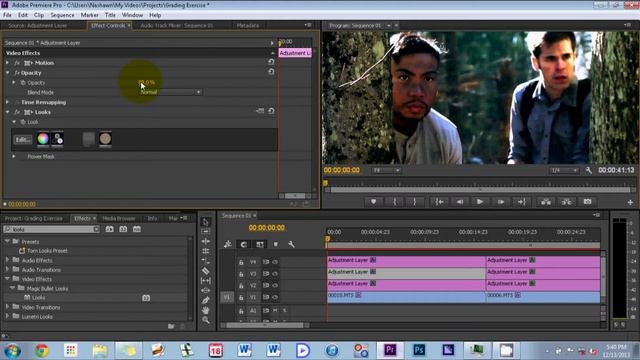Click Mark In button

click(x=395, y=202)
